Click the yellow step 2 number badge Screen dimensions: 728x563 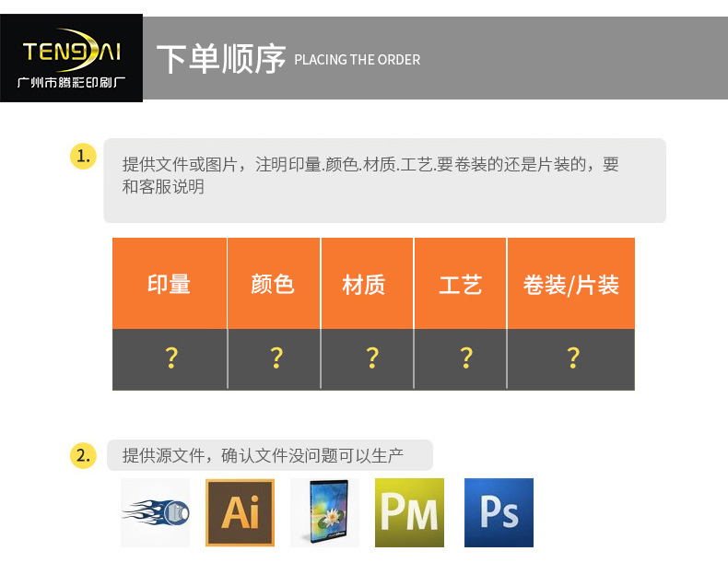(x=83, y=455)
